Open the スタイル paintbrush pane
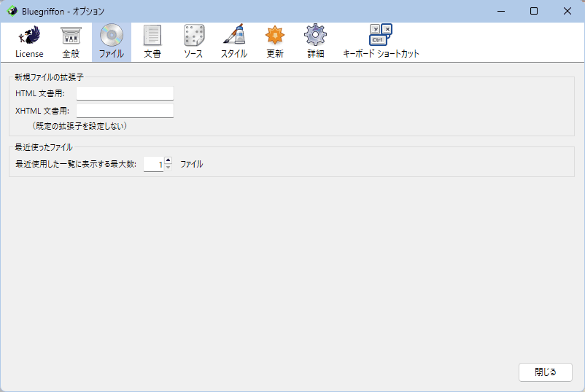The height and width of the screenshot is (392, 585). point(234,42)
